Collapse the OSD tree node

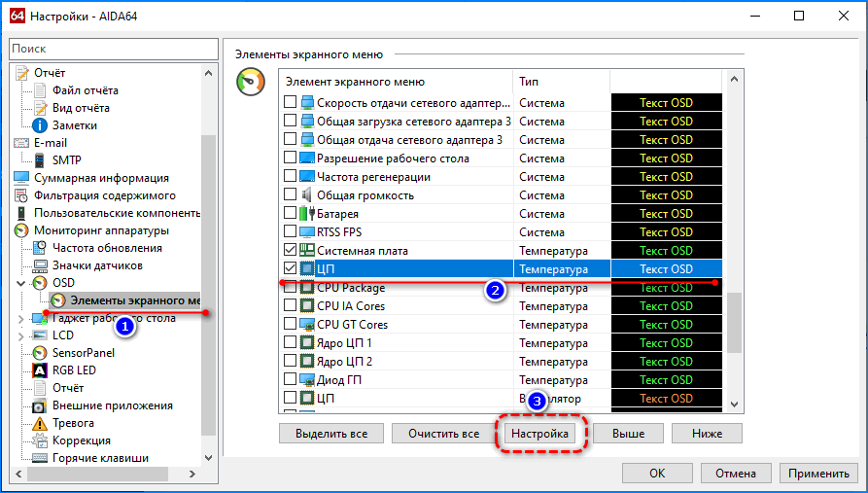click(x=21, y=283)
